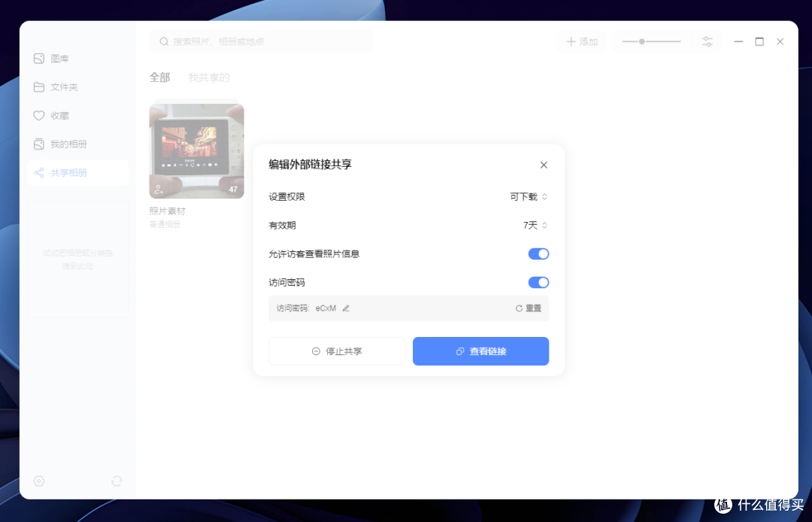Viewport: 812px width, 522px height.
Task: Maximize the photo app window
Action: pos(759,41)
